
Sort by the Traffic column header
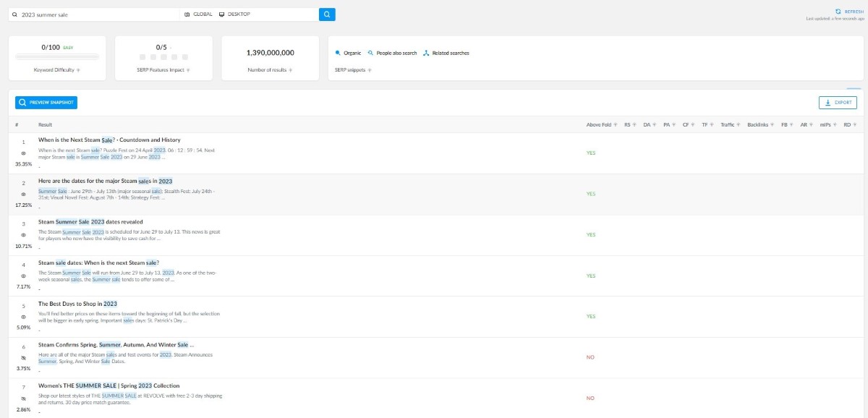pos(731,124)
